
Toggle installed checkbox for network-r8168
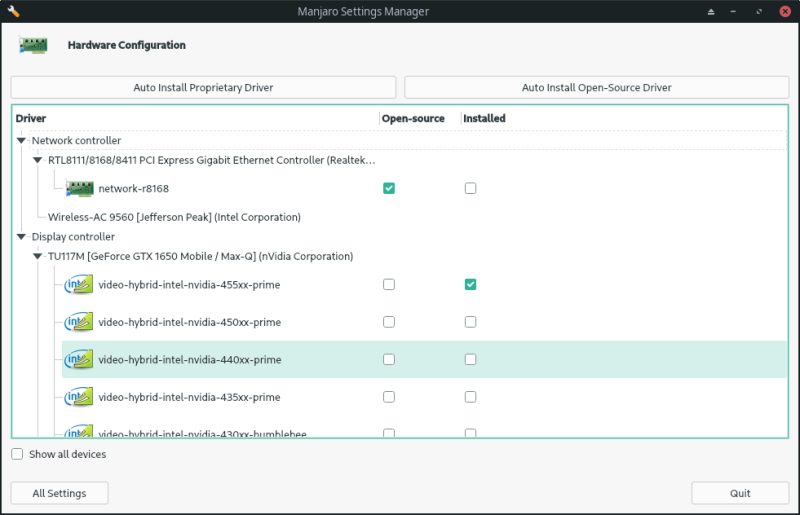click(x=470, y=188)
